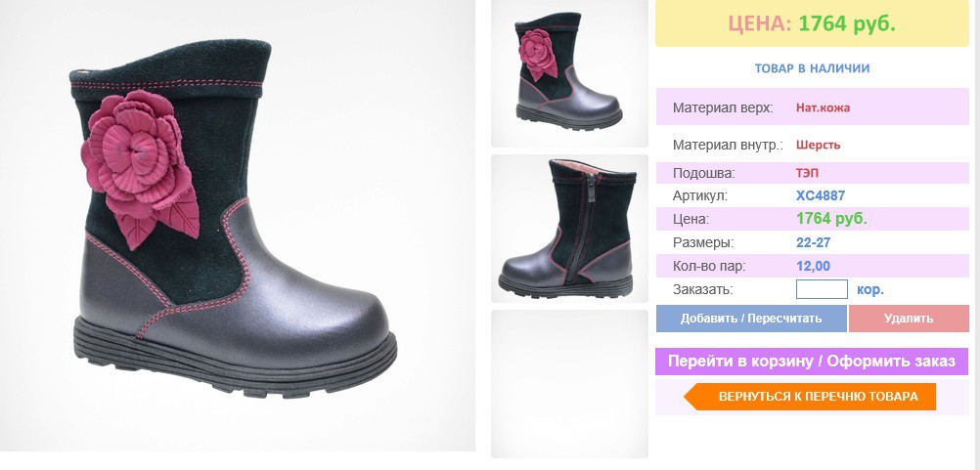The height and width of the screenshot is (470, 980).
Task: Click the Шерсть inner material value
Action: [x=818, y=146]
